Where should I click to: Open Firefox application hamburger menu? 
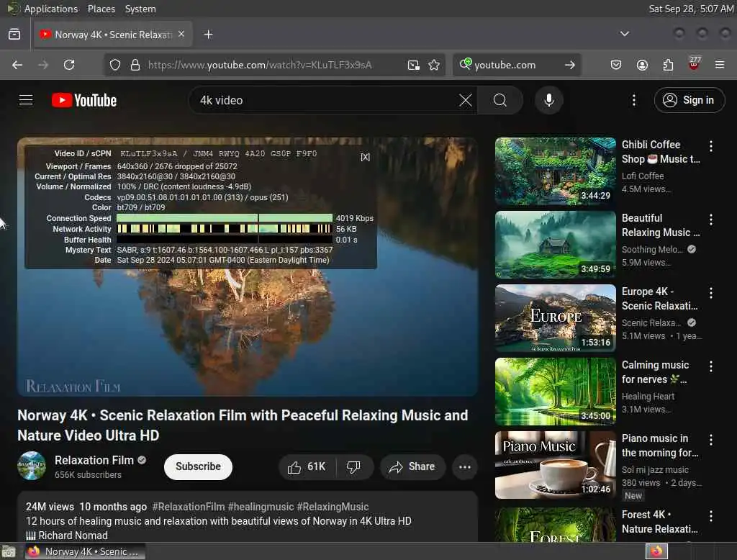720,65
